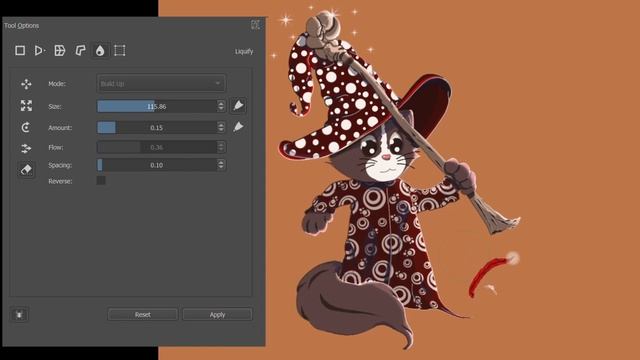Select the Mesh transform mode icon
This screenshot has height=360, width=640.
coord(120,51)
